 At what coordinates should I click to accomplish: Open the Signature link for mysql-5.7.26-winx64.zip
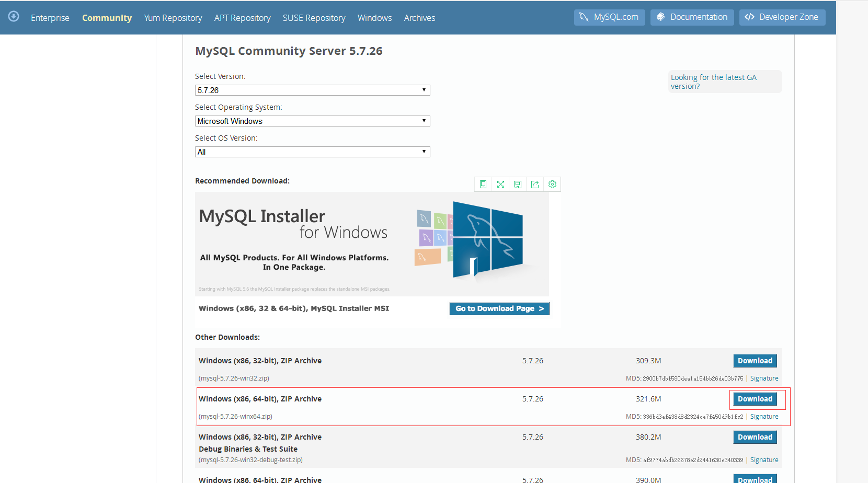[x=764, y=417]
